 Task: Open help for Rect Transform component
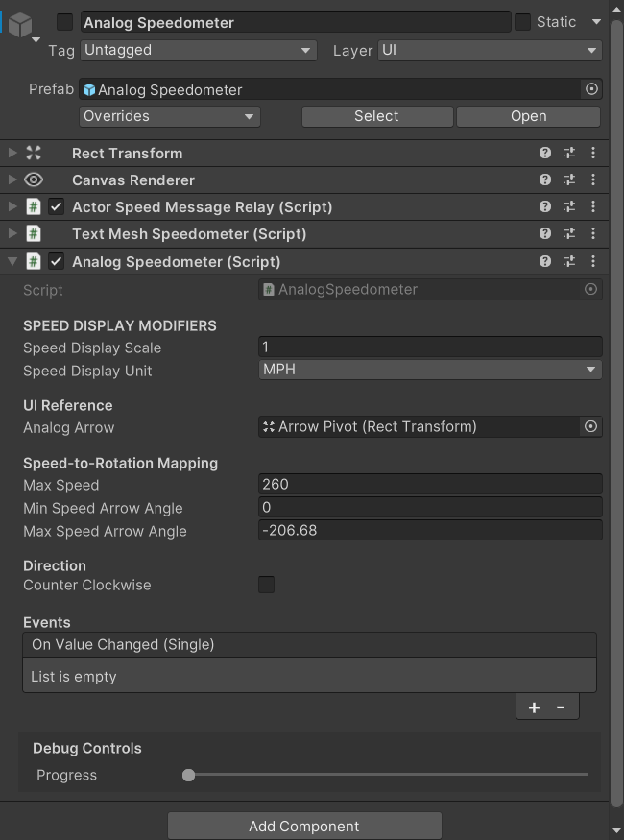[x=545, y=154]
